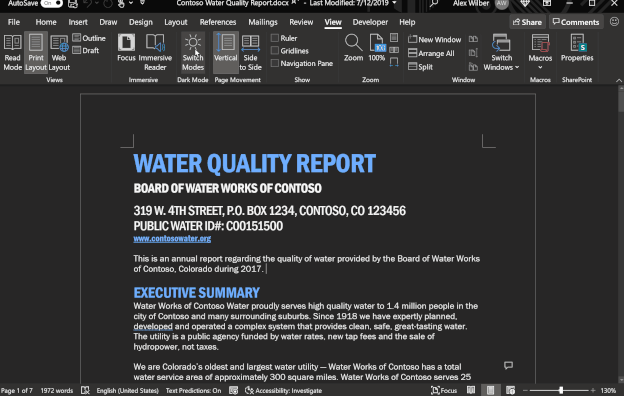Click the Share button
This screenshot has height=396, width=624.
pos(527,22)
